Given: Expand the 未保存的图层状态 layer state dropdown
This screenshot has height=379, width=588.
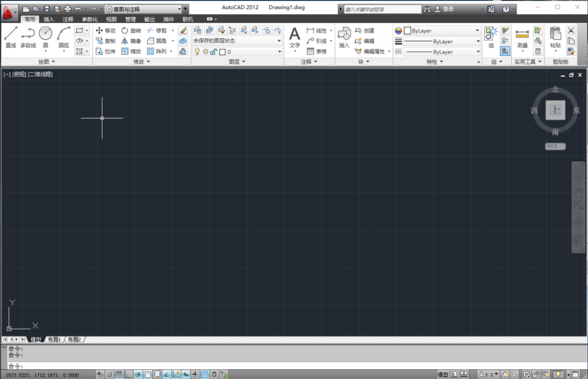Looking at the screenshot, I should [x=237, y=40].
